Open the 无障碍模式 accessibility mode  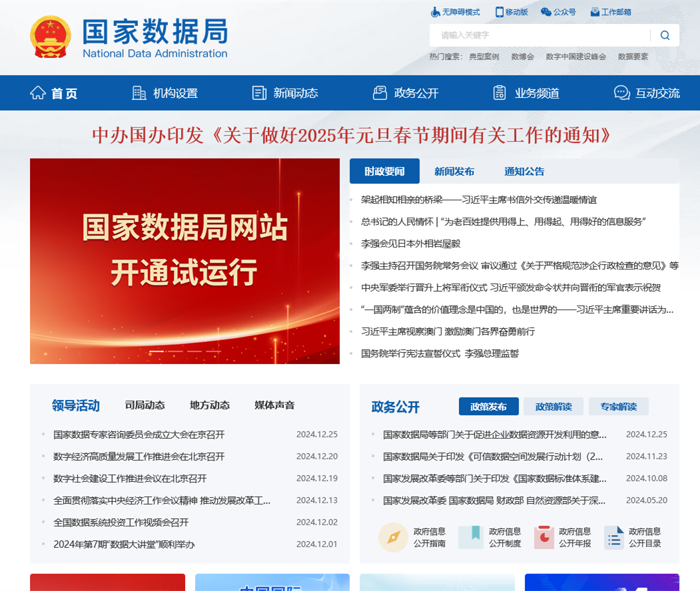tap(456, 12)
